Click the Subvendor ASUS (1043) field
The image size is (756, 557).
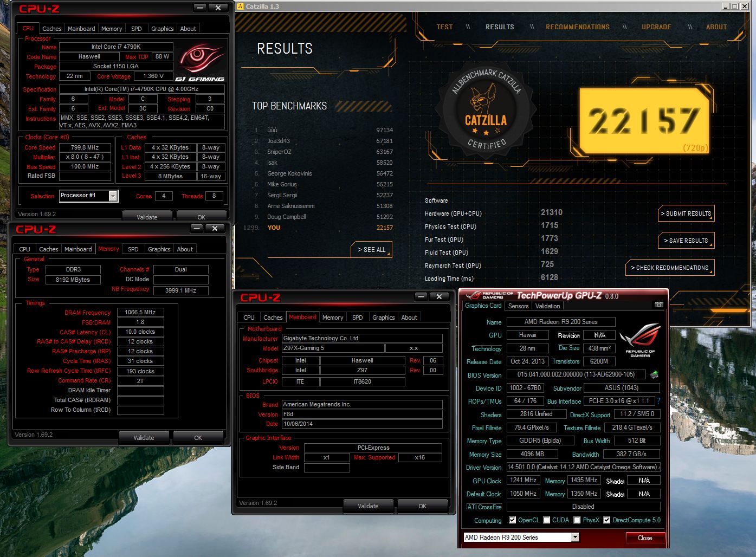point(622,388)
